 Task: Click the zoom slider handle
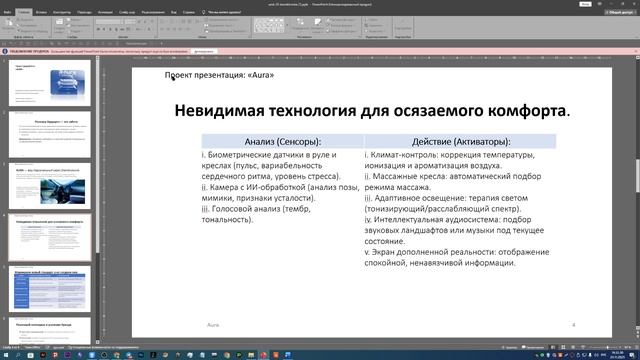tap(607, 347)
